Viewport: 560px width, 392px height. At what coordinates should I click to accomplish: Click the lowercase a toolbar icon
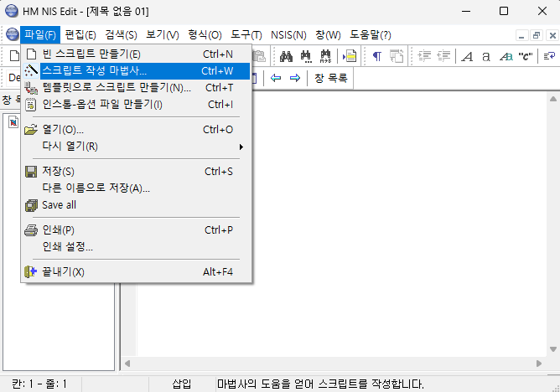(x=486, y=56)
